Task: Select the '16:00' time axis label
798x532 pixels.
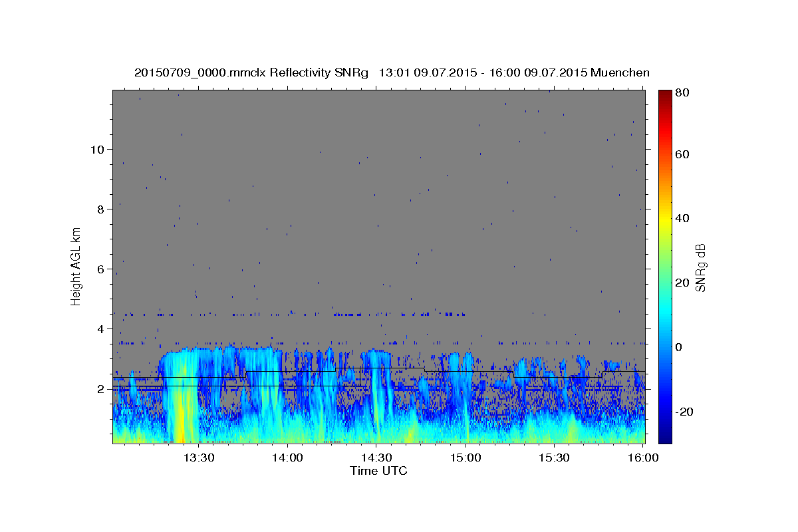Action: click(x=642, y=458)
